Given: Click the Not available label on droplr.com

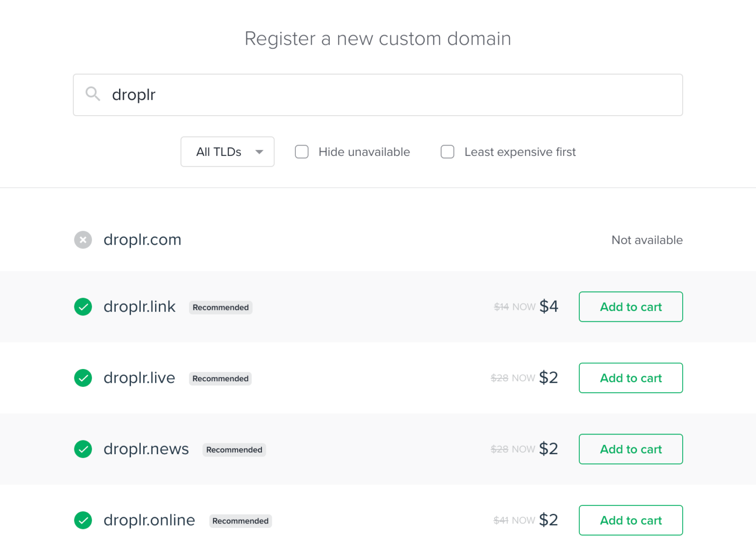Looking at the screenshot, I should pos(647,240).
